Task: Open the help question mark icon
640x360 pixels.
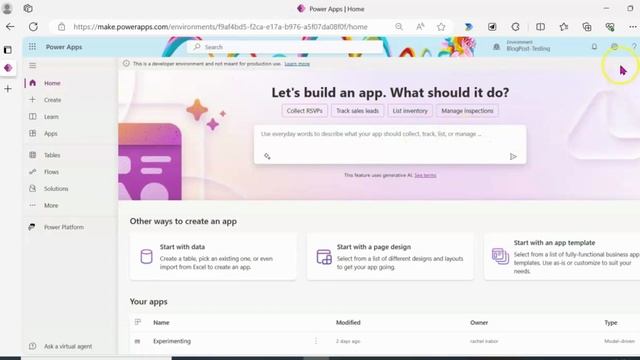Action: 634,47
